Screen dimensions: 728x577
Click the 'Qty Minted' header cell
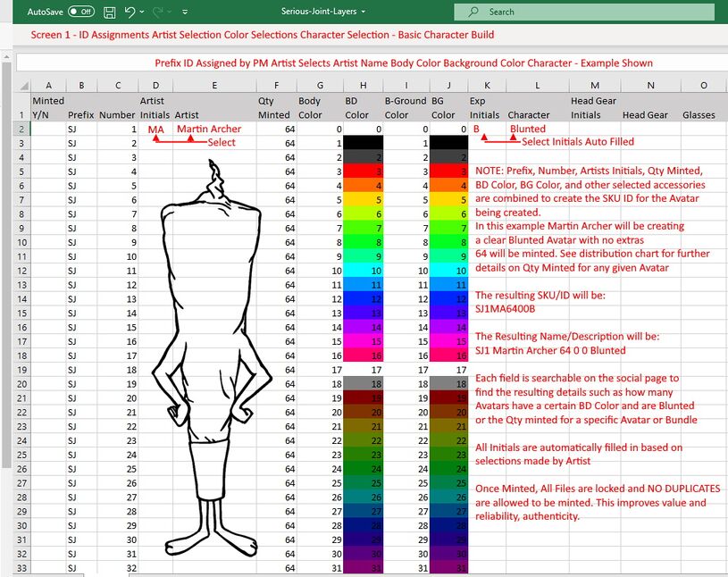click(276, 107)
